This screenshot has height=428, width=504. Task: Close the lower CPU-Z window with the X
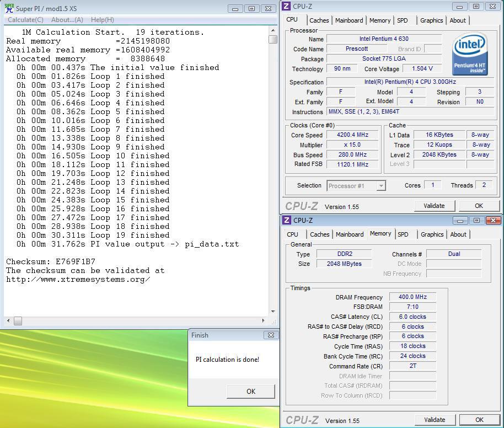pos(493,220)
